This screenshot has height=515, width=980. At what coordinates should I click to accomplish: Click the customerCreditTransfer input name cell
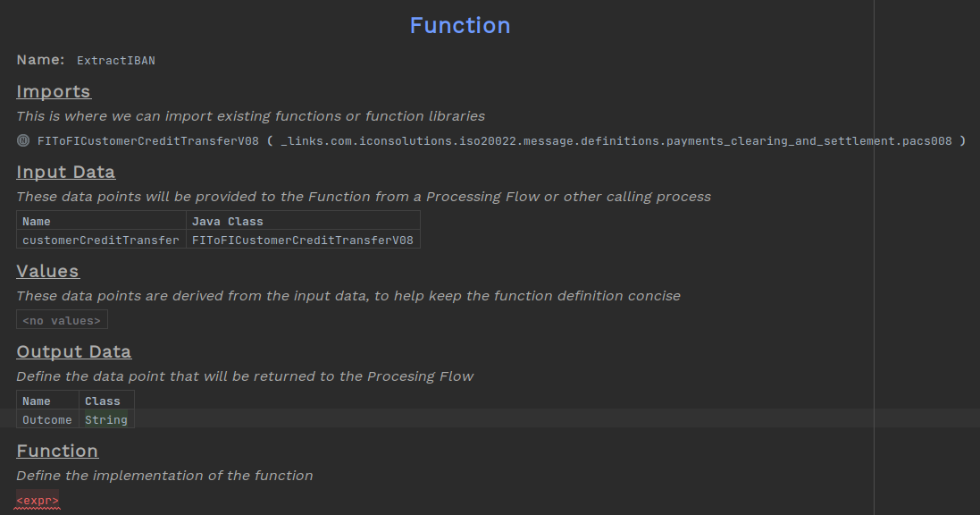(x=101, y=240)
